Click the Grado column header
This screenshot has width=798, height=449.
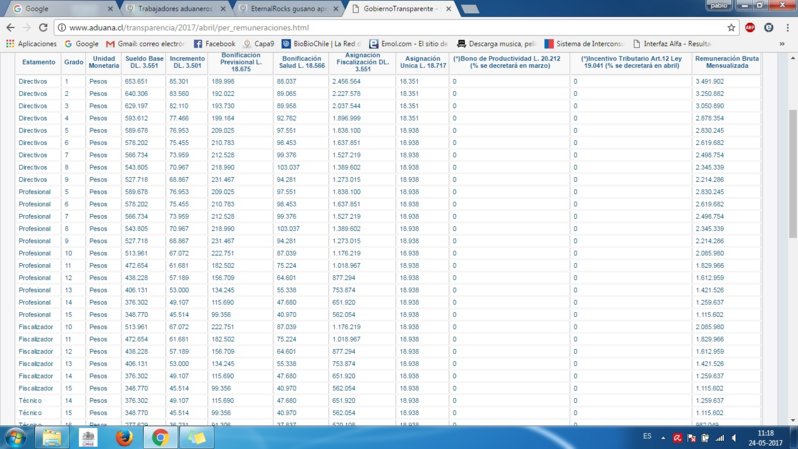(x=74, y=62)
